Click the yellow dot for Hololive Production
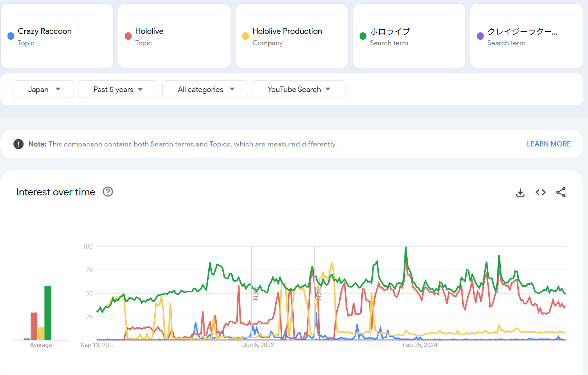 click(246, 36)
